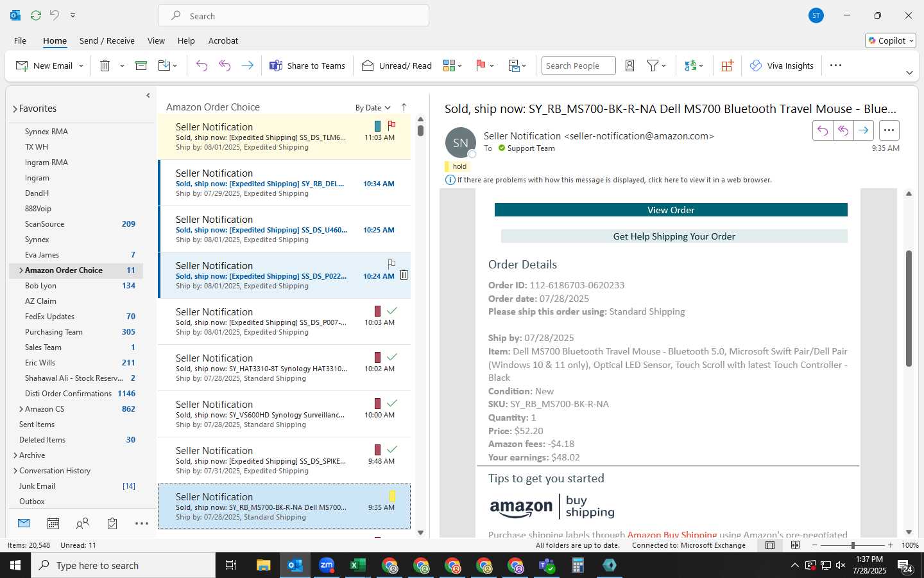
Task: Adjust the zoom slider in status bar
Action: point(853,545)
